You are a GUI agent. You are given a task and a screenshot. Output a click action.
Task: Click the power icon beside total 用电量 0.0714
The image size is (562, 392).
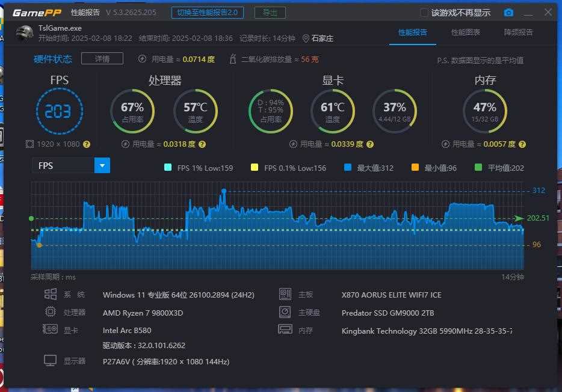point(142,59)
